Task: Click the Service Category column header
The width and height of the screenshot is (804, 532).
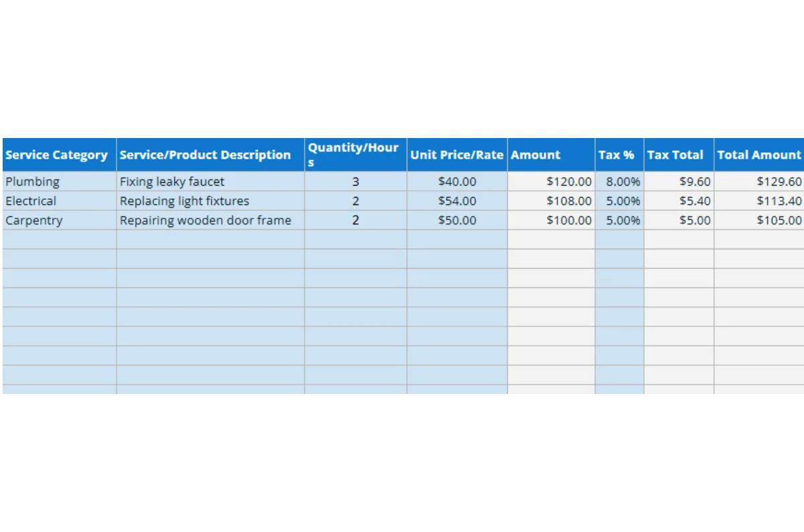Action: tap(58, 155)
